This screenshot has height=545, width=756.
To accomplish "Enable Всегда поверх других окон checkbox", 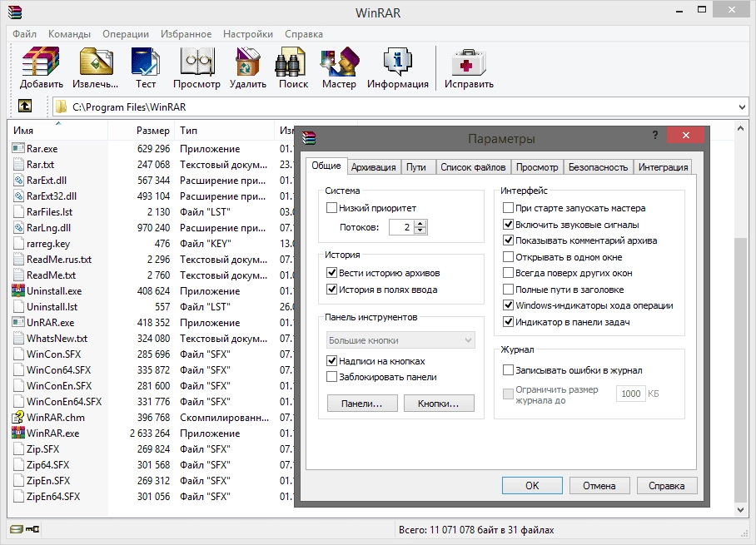I will click(x=508, y=273).
